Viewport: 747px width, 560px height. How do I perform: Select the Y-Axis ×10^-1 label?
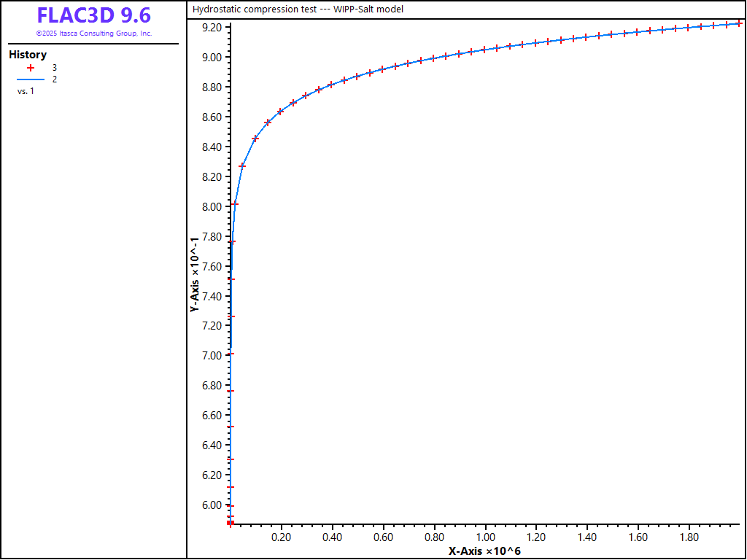pos(195,275)
